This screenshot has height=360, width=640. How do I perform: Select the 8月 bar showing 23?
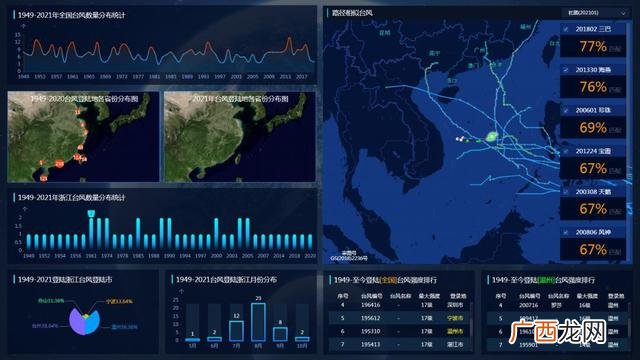pyautogui.click(x=258, y=322)
